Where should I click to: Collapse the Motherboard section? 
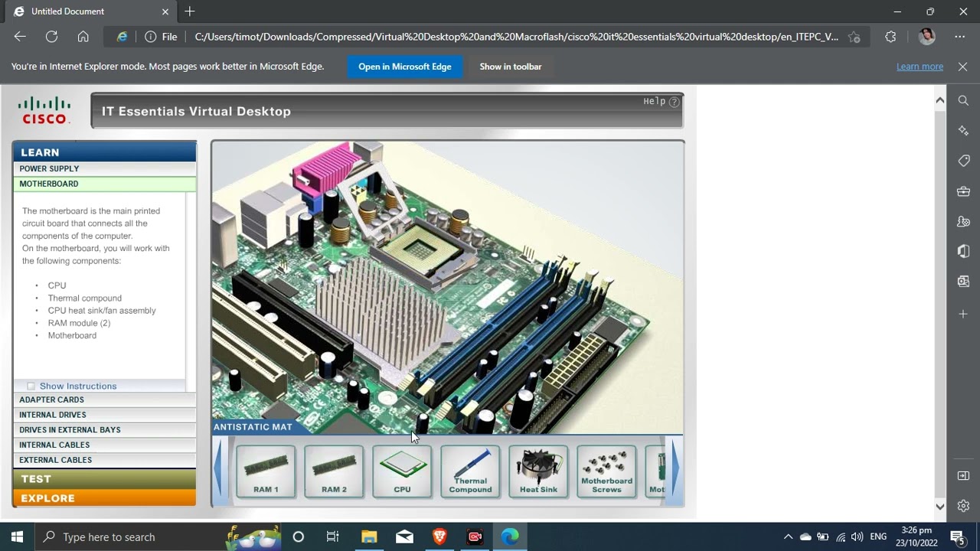[104, 184]
